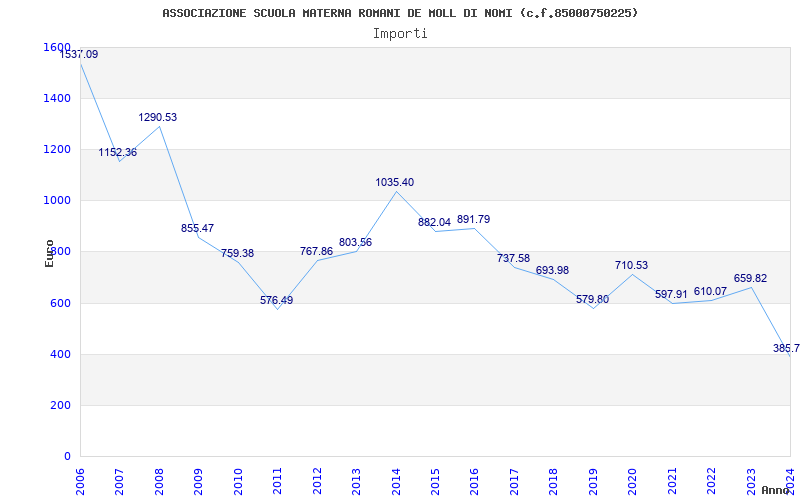Click the 'Importi' subtitle
800x500 pixels.
[x=400, y=34]
